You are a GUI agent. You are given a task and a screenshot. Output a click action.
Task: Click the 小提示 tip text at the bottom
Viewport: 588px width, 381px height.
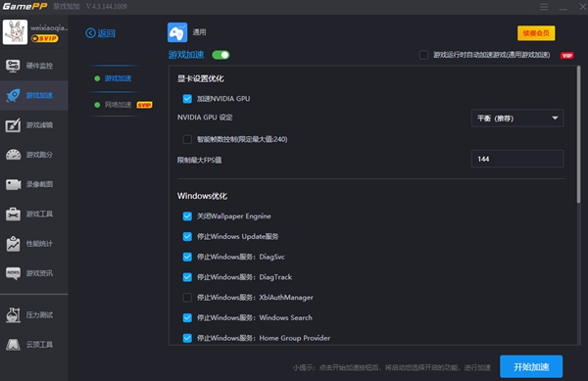click(x=391, y=367)
